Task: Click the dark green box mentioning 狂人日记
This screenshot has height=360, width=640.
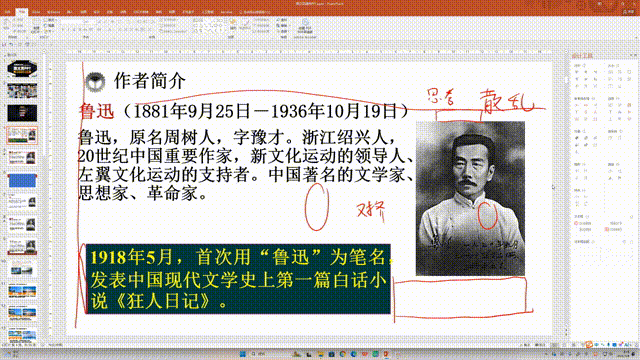Action: tap(238, 279)
